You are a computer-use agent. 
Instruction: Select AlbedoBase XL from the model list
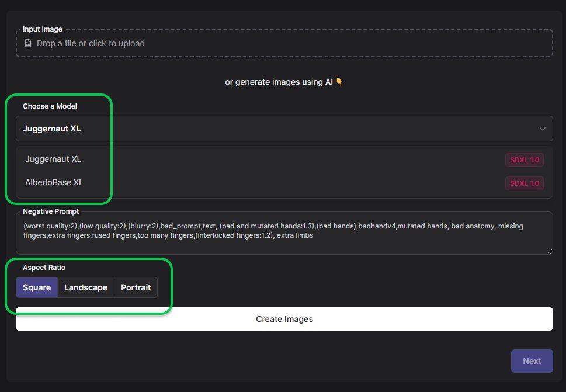(284, 183)
